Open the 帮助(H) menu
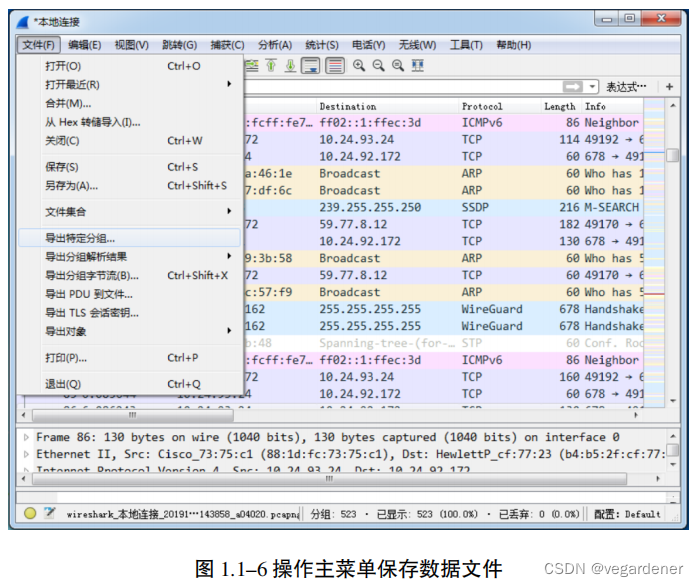Viewport: 699px width, 587px height. coord(514,45)
